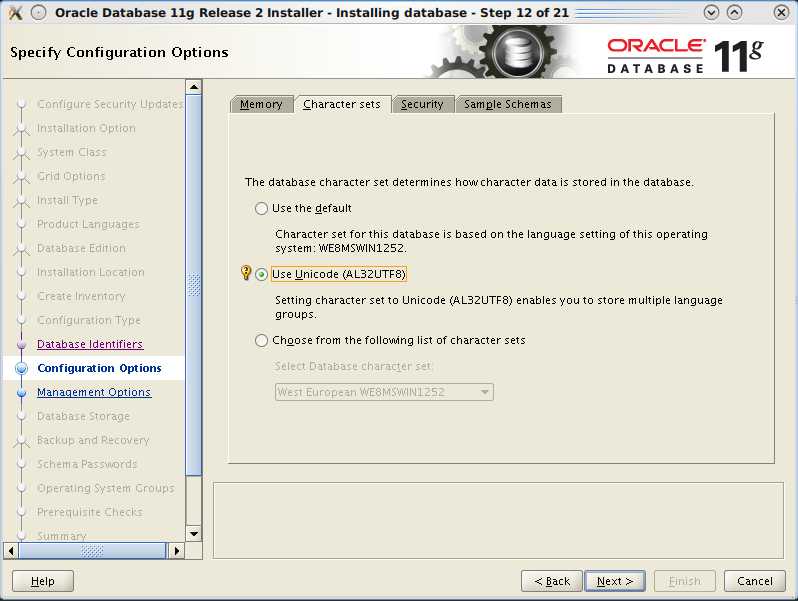Click the empty message area below the tabs
Screen dimensions: 798x601
498,520
